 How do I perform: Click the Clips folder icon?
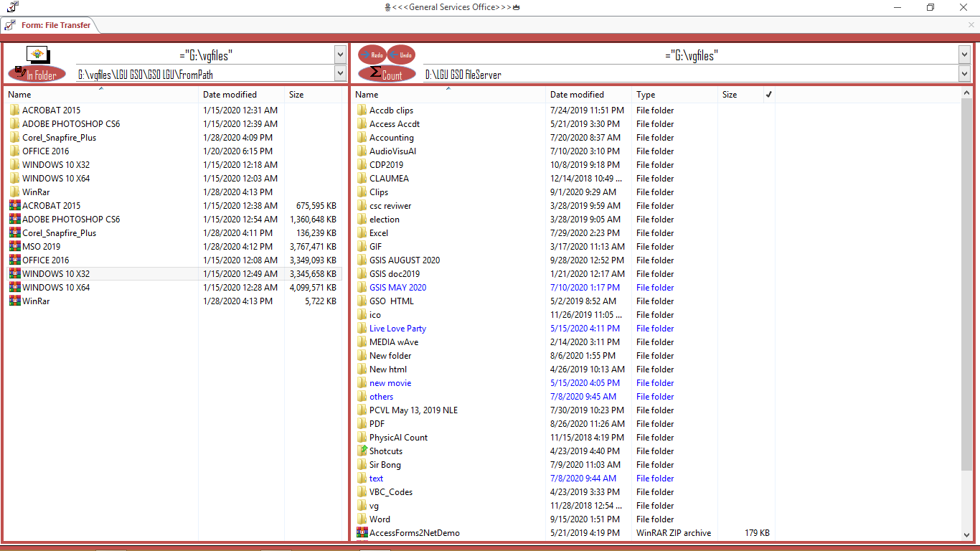[362, 192]
